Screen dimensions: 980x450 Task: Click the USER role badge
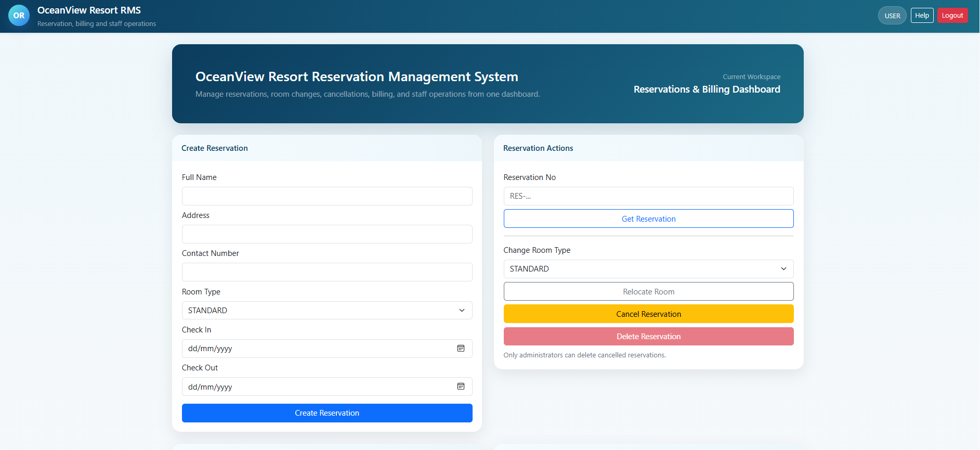pos(892,16)
